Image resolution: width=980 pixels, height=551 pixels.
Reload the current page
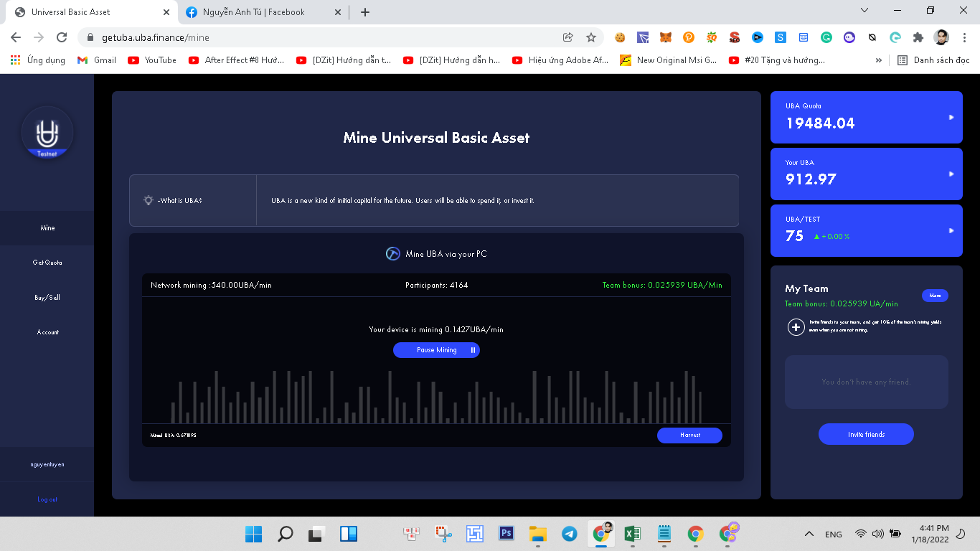[62, 37]
